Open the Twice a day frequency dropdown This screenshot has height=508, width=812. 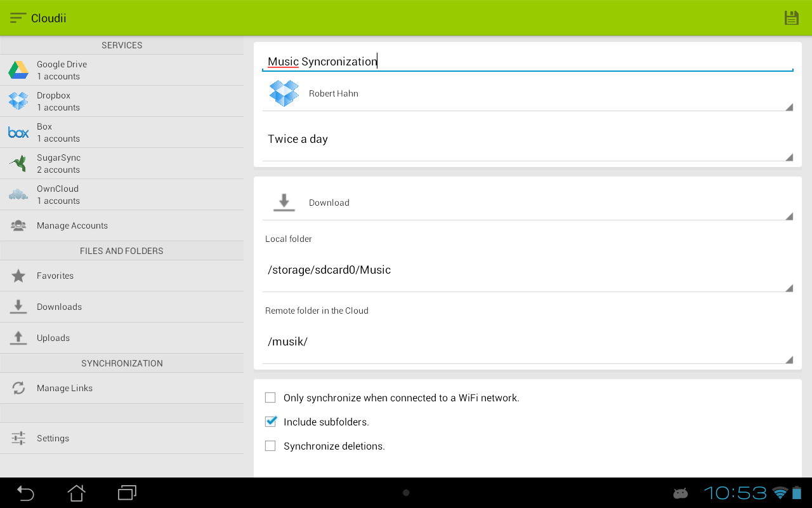tap(528, 139)
